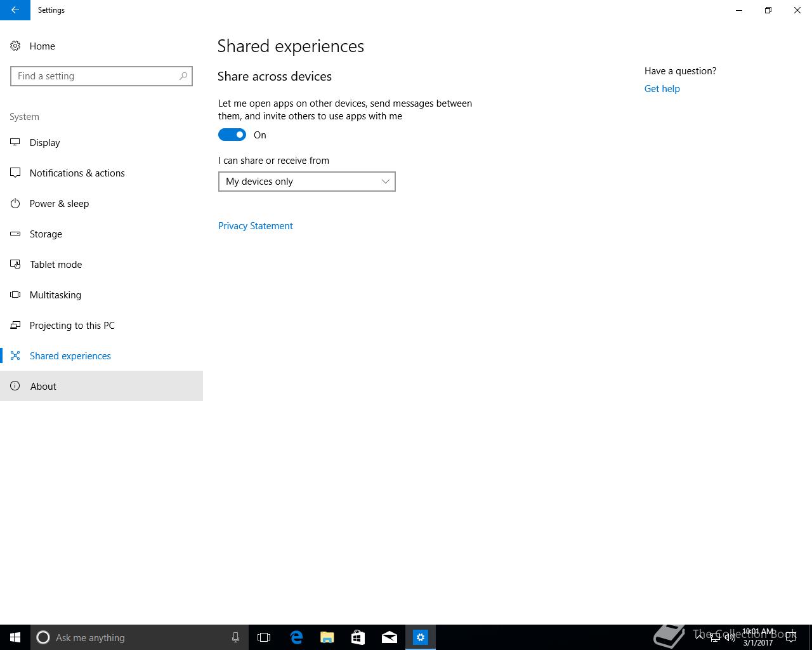Image resolution: width=812 pixels, height=650 pixels.
Task: Open Microsoft Edge from the taskbar
Action: (296, 637)
